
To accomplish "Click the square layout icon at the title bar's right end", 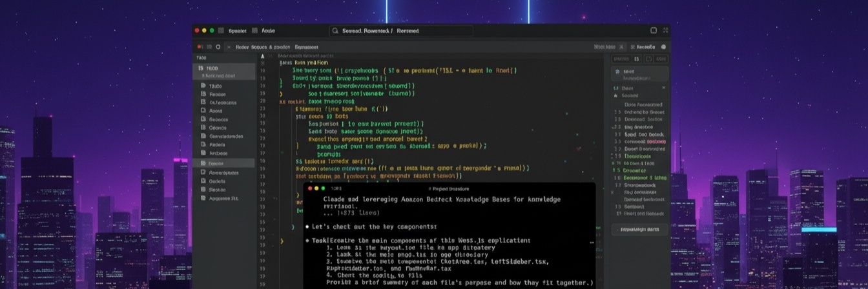I will 654,30.
